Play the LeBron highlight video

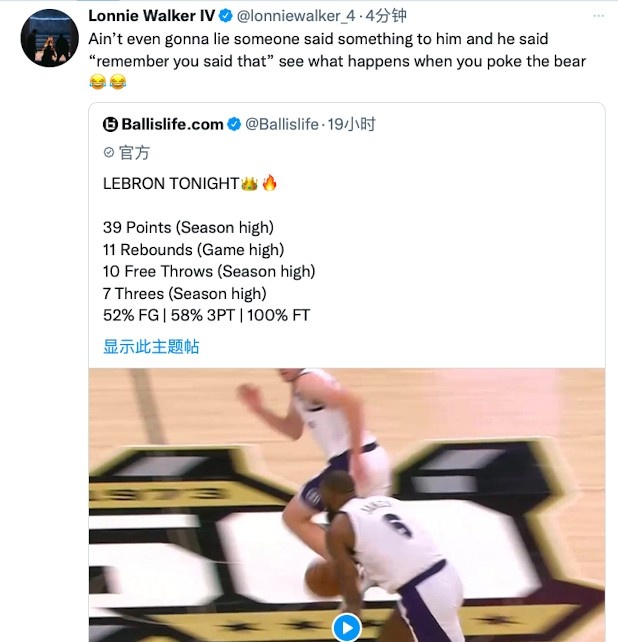(x=346, y=627)
